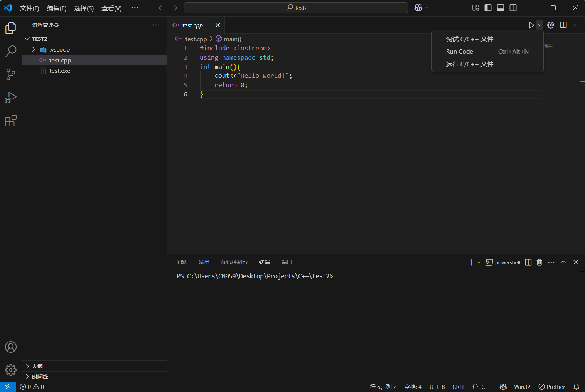Expand the .vscode folder
Image resolution: width=585 pixels, height=392 pixels.
click(59, 50)
